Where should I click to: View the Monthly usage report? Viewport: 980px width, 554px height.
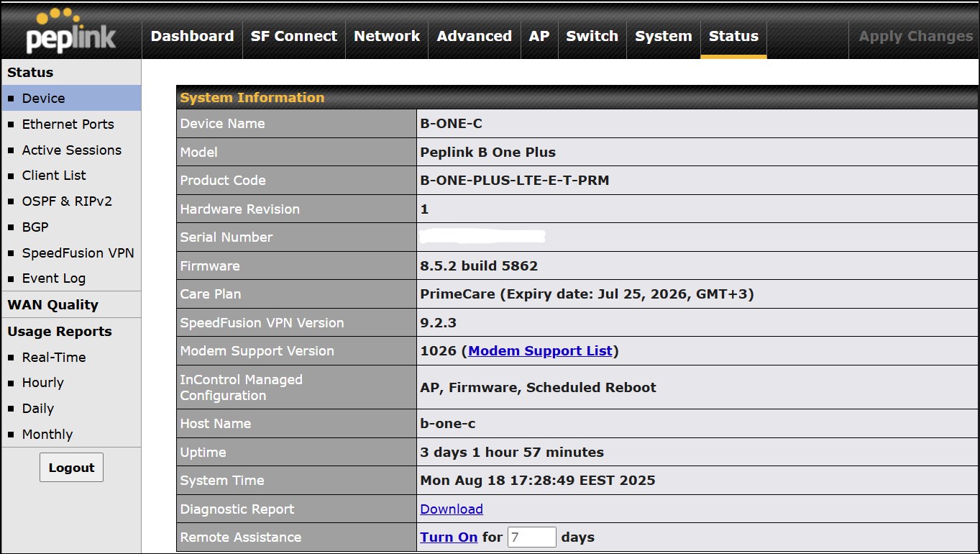coord(47,435)
